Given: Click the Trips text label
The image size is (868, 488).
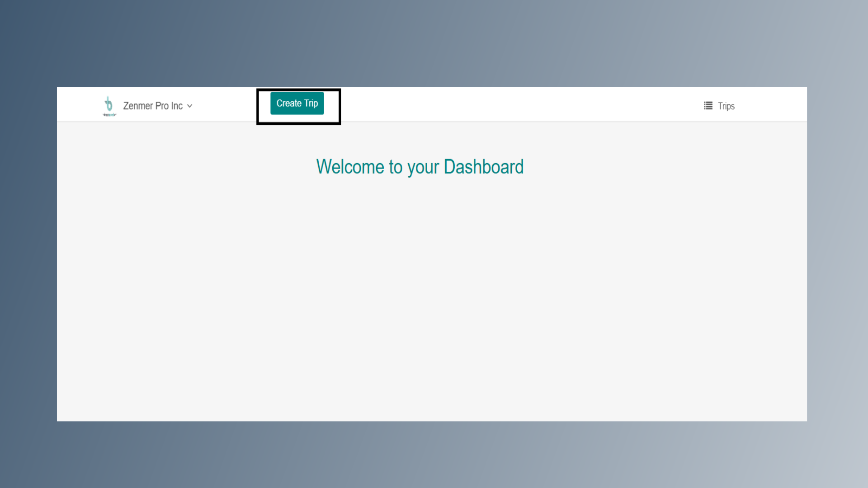Looking at the screenshot, I should tap(726, 106).
